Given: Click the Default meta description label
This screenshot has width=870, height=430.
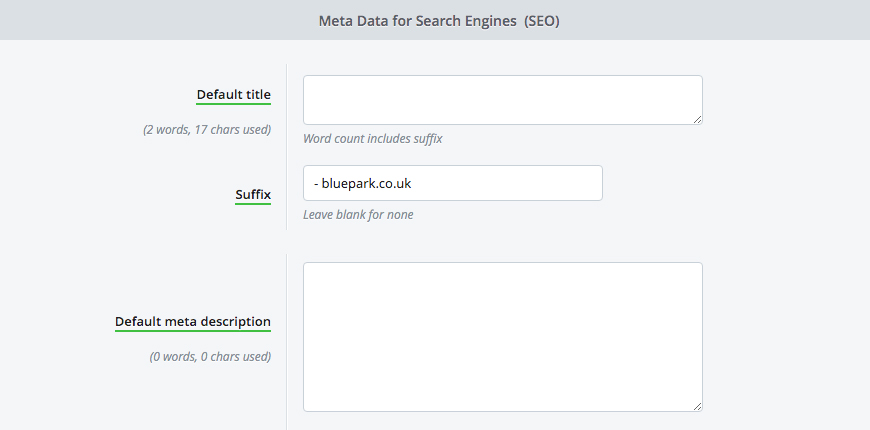Looking at the screenshot, I should click(193, 322).
